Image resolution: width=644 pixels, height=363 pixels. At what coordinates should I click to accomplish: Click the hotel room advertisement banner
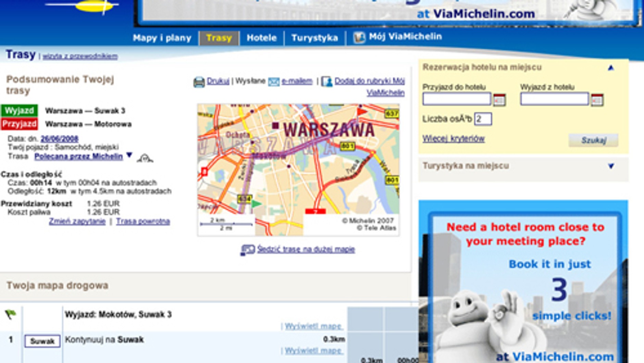[x=523, y=281]
